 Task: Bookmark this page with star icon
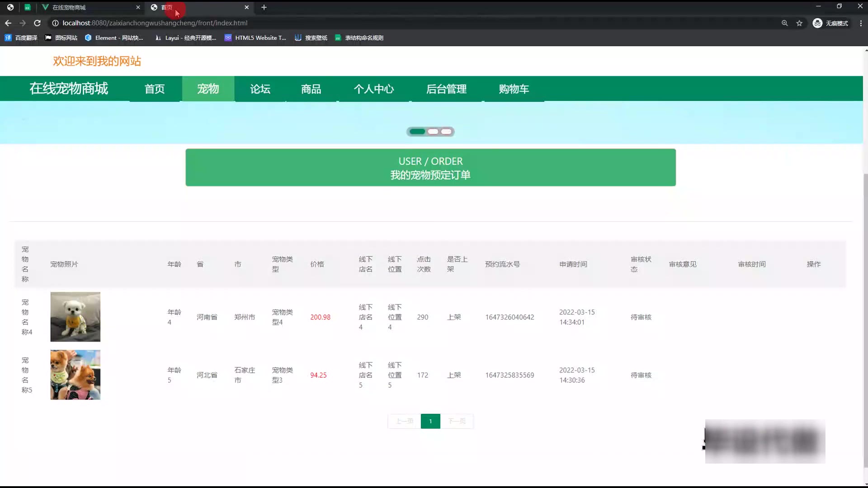799,23
